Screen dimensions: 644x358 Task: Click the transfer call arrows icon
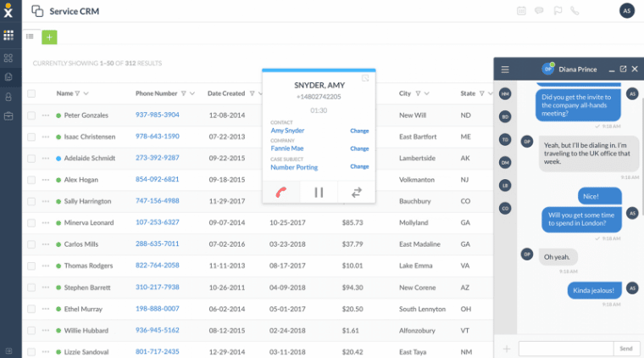tap(357, 193)
